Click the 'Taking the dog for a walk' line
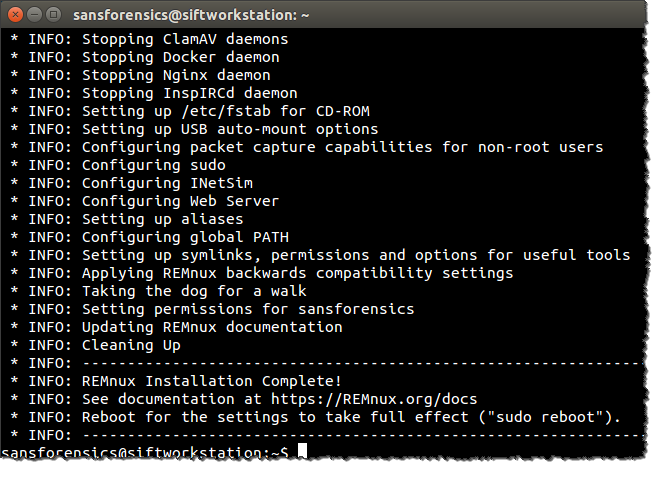 click(x=158, y=291)
